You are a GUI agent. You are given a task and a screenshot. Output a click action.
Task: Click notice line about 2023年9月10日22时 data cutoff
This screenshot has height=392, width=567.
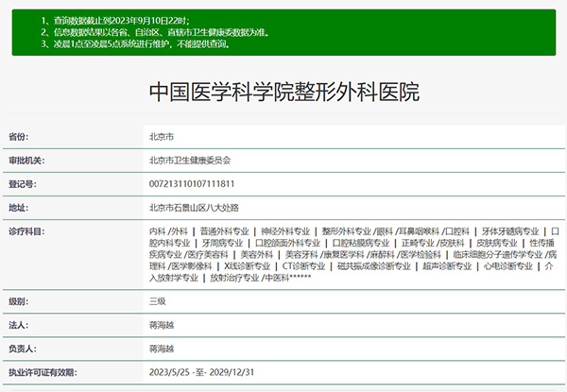(115, 21)
